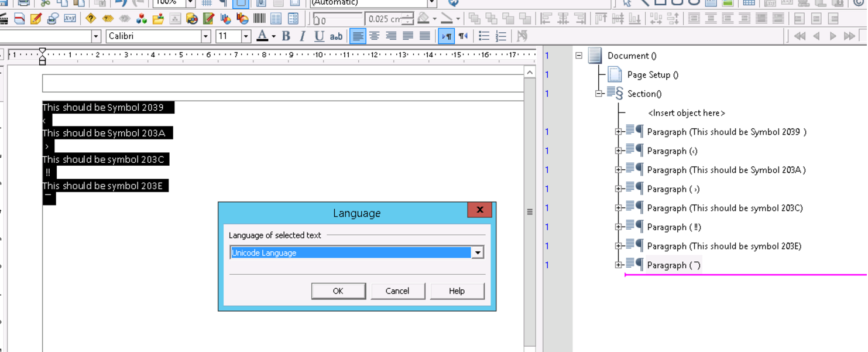This screenshot has width=868, height=352.
Task: Click the a•b character formatting icon
Action: [x=336, y=36]
